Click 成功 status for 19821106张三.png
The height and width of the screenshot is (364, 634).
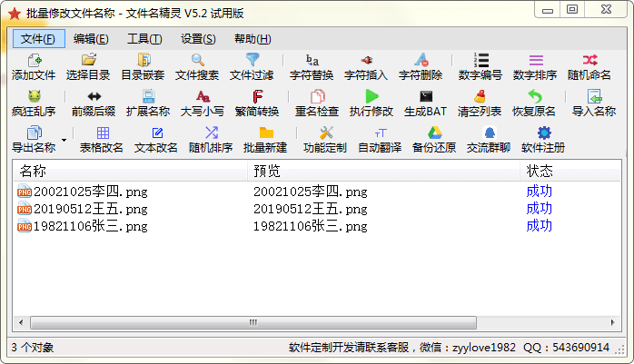[539, 226]
